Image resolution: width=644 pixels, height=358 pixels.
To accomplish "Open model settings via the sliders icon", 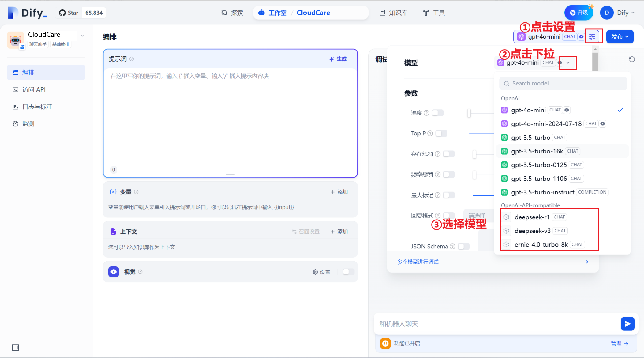I will click(x=592, y=37).
